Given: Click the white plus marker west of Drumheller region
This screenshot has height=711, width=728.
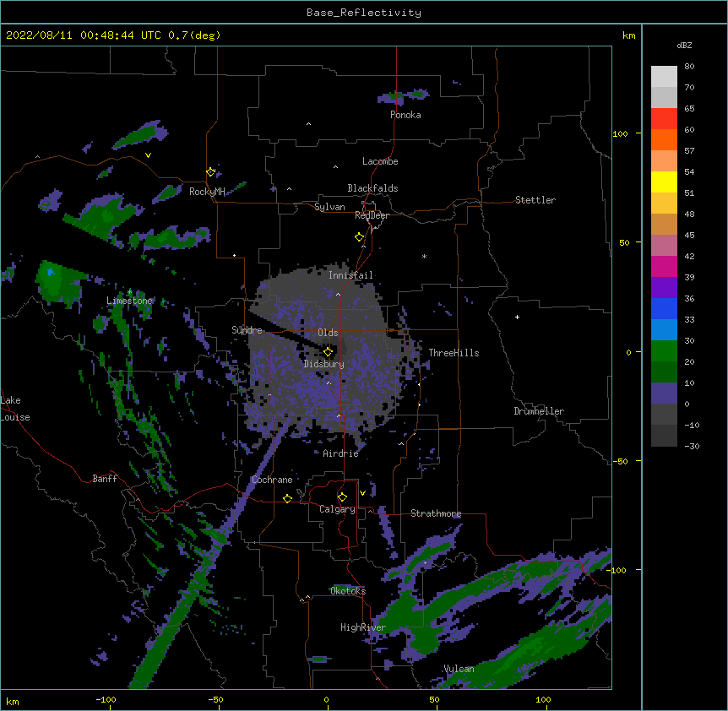Looking at the screenshot, I should pyautogui.click(x=517, y=317).
